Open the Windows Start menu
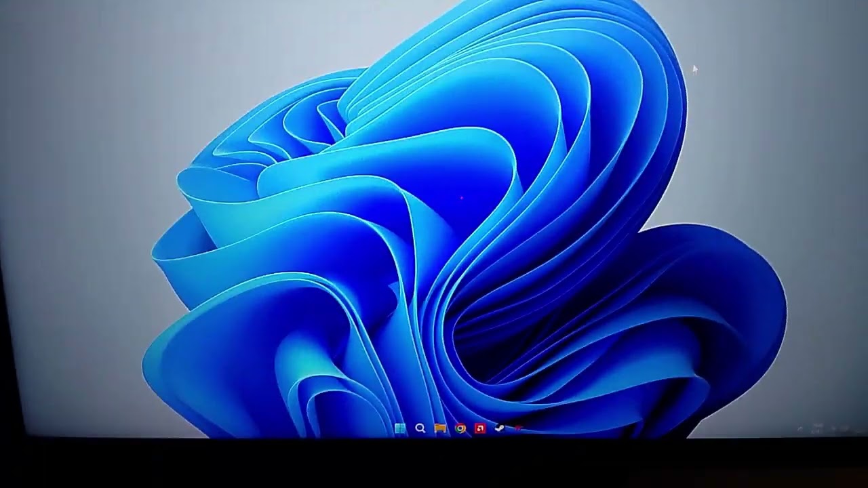This screenshot has height=488, width=868. (x=400, y=428)
